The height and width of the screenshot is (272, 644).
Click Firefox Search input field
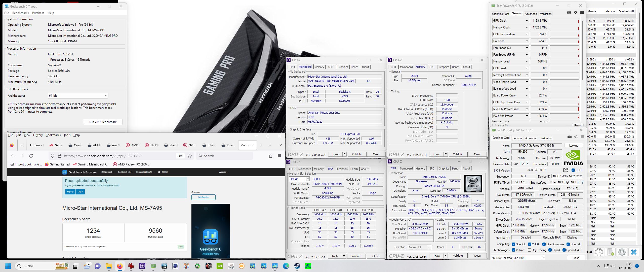point(224,156)
